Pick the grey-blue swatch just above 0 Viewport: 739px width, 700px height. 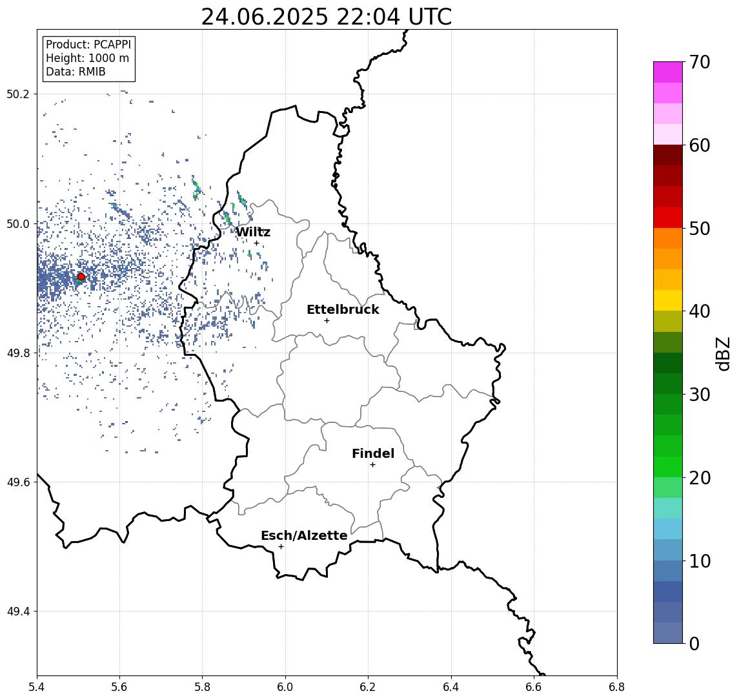pyautogui.click(x=668, y=633)
